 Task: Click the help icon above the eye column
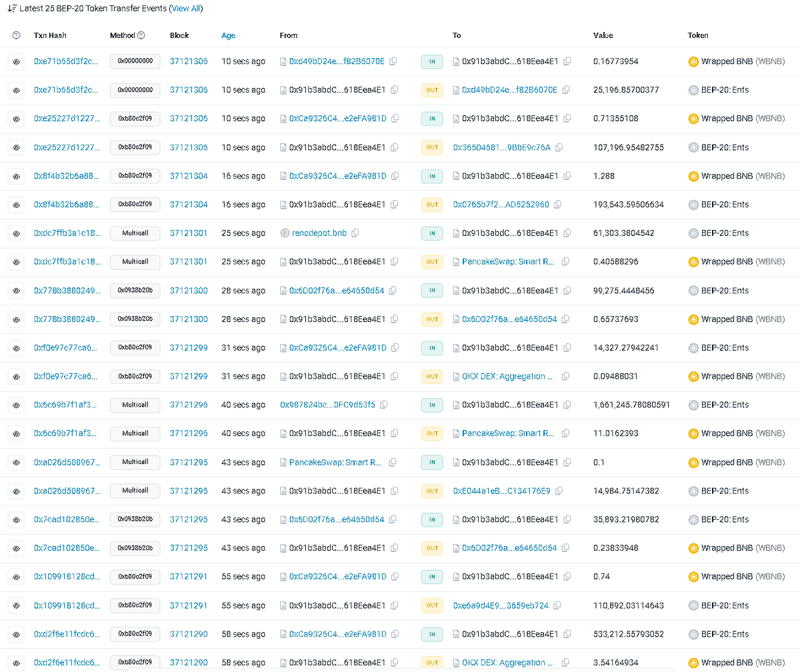(x=16, y=35)
